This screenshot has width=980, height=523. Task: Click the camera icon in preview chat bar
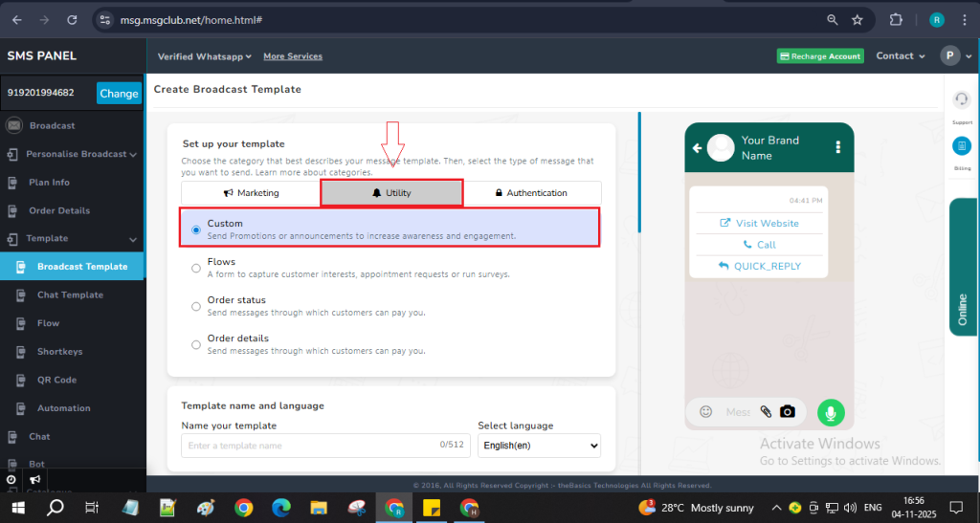(787, 411)
